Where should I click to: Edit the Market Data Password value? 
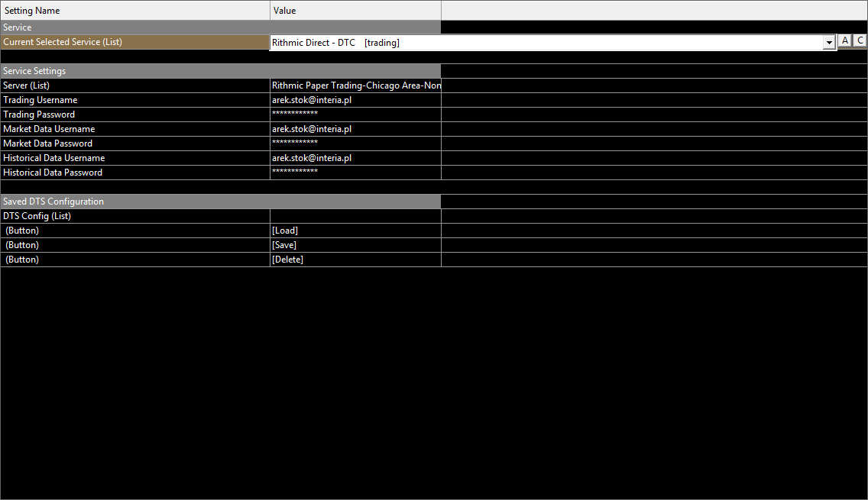355,144
